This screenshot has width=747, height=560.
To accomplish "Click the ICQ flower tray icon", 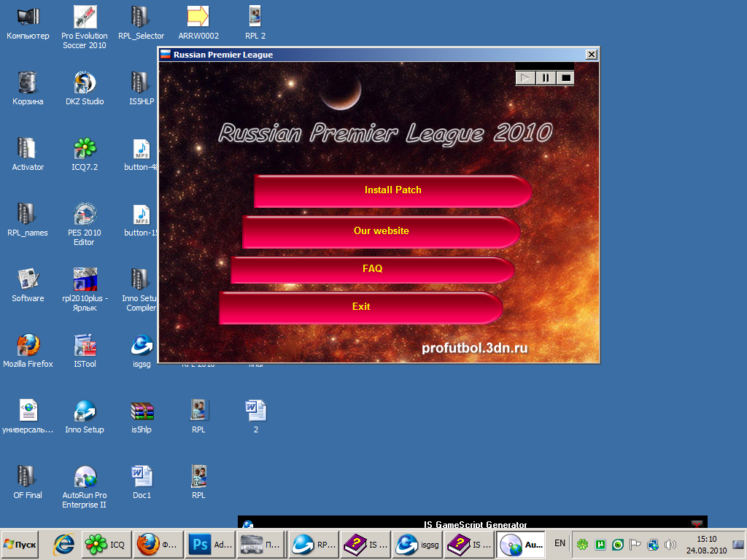I will pos(582,544).
